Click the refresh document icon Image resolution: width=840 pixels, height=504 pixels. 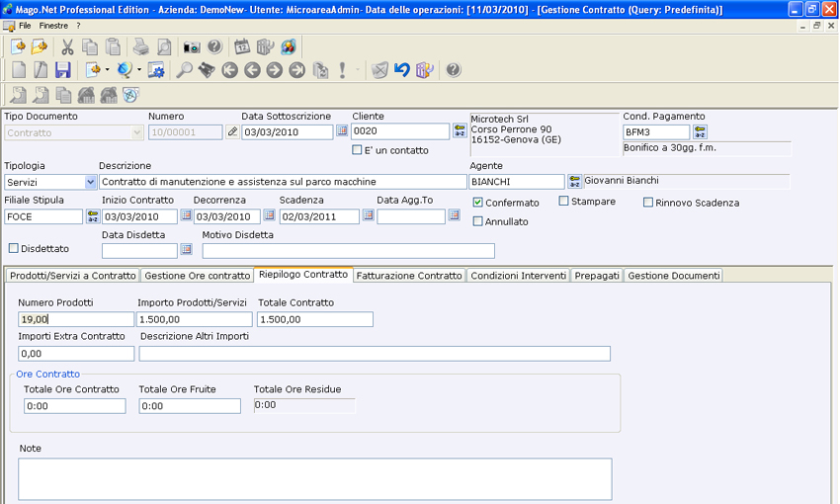pyautogui.click(x=320, y=69)
